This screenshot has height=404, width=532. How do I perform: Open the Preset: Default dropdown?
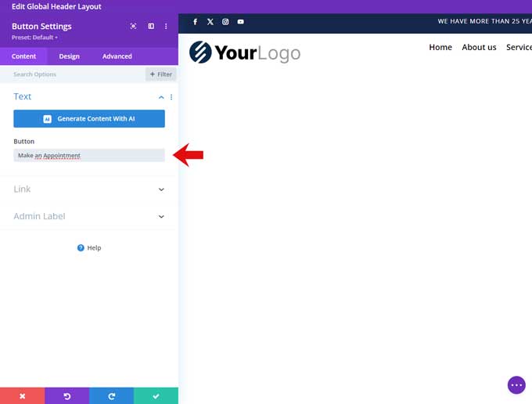click(34, 38)
